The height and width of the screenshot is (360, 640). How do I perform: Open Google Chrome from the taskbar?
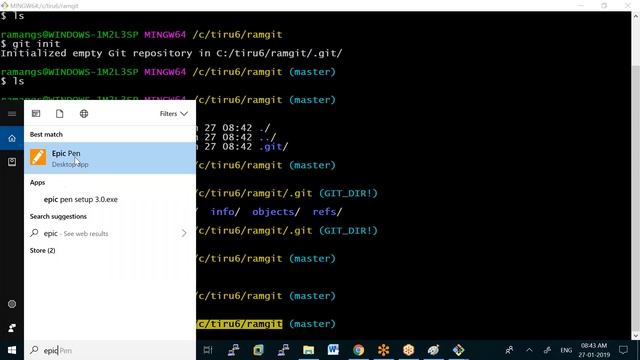[358, 350]
